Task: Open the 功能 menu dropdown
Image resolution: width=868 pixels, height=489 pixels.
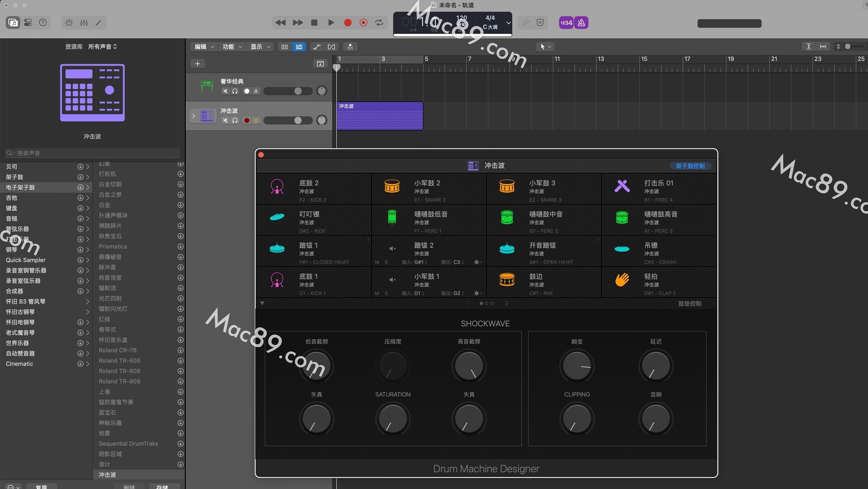Action: click(x=232, y=47)
